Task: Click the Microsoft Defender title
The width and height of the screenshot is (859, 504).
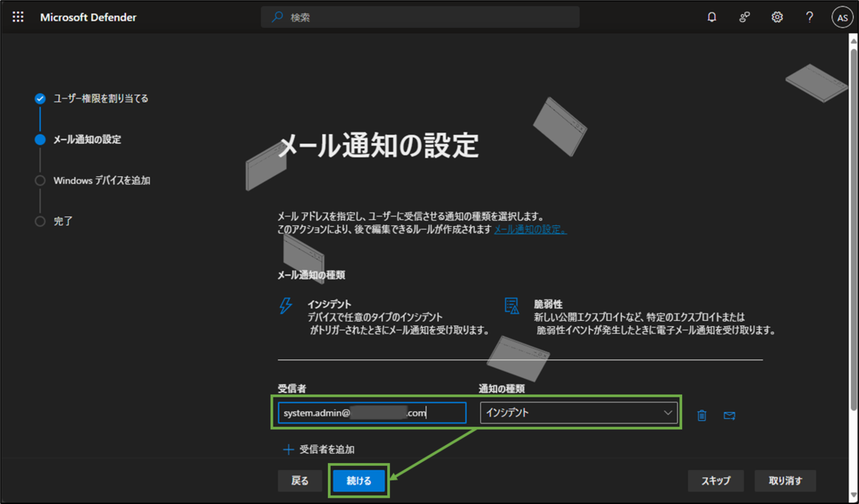Action: coord(88,17)
